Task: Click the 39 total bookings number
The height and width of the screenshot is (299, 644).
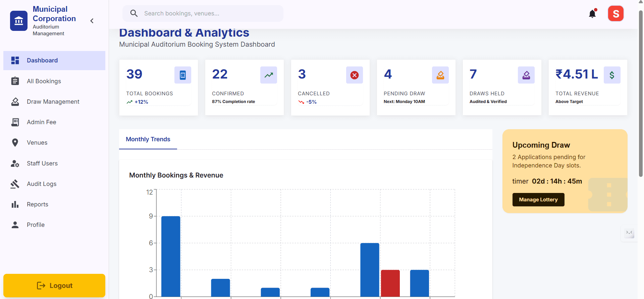Action: click(x=134, y=74)
